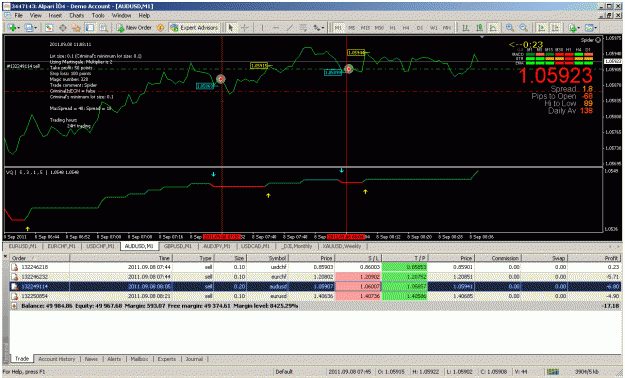Open the Insert menu
The height and width of the screenshot is (378, 625).
pos(55,16)
